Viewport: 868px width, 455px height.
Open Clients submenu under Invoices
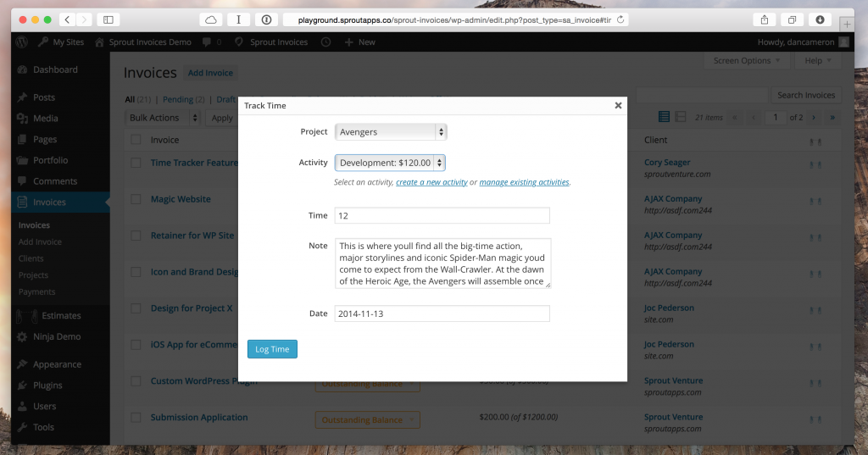click(x=31, y=258)
